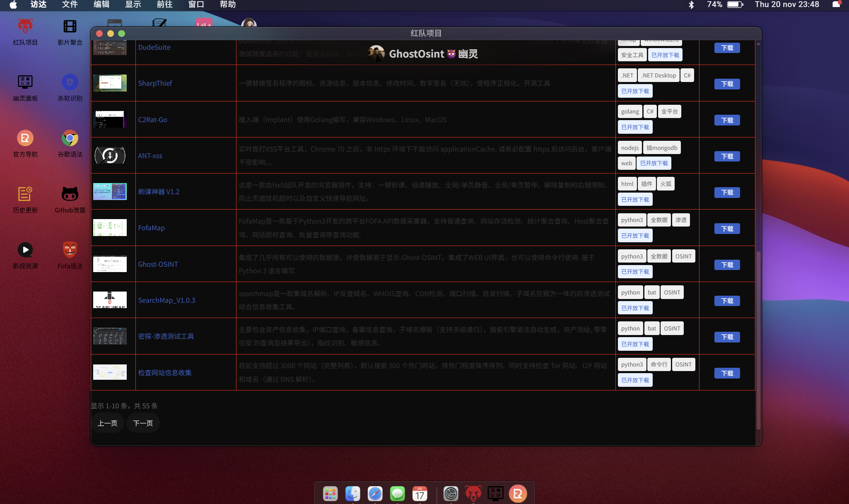Open Launchpad in the dock
849x504 pixels.
[330, 493]
